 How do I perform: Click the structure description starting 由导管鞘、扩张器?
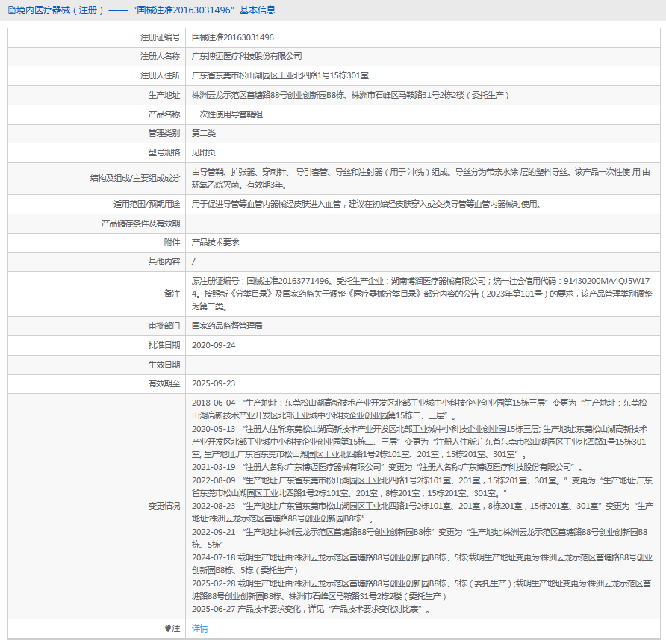pyautogui.click(x=421, y=179)
